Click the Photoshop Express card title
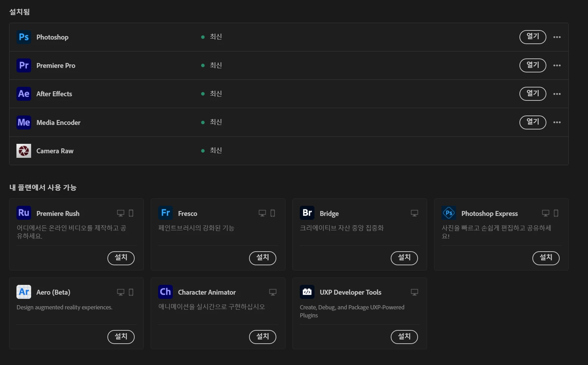This screenshot has height=365, width=588. [x=490, y=214]
